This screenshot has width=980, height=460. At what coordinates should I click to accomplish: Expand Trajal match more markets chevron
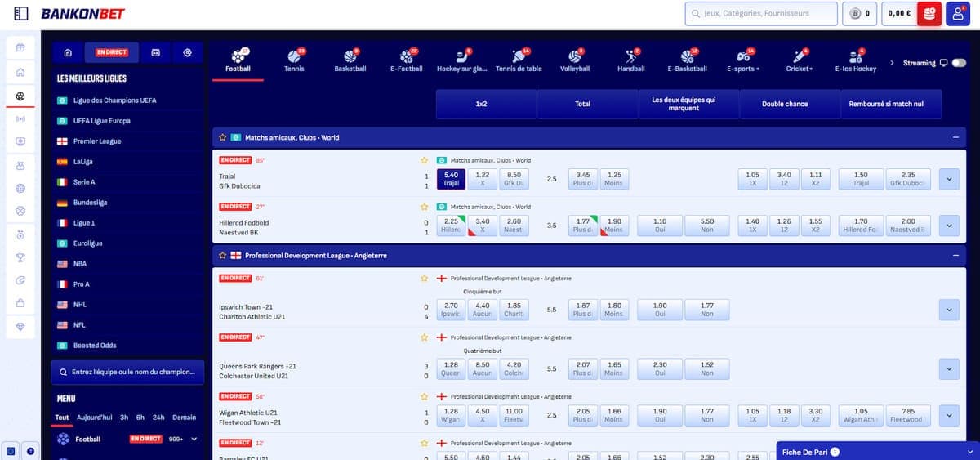coord(949,178)
